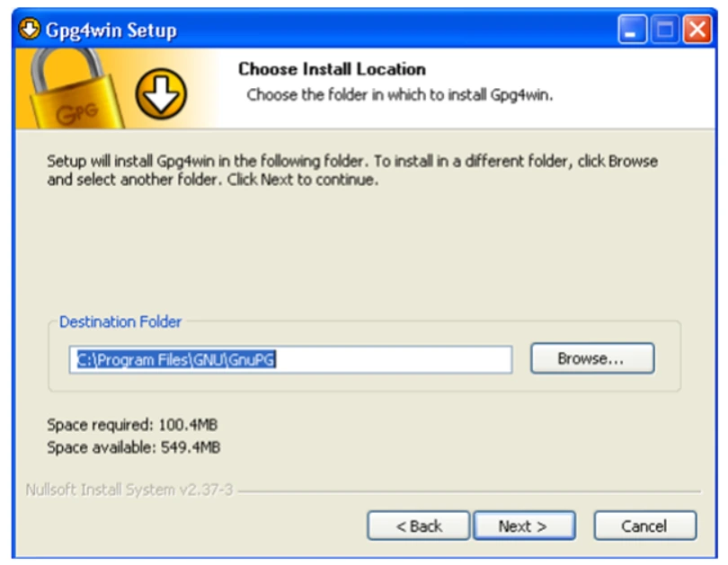Continue with the Next > button

coord(525,525)
